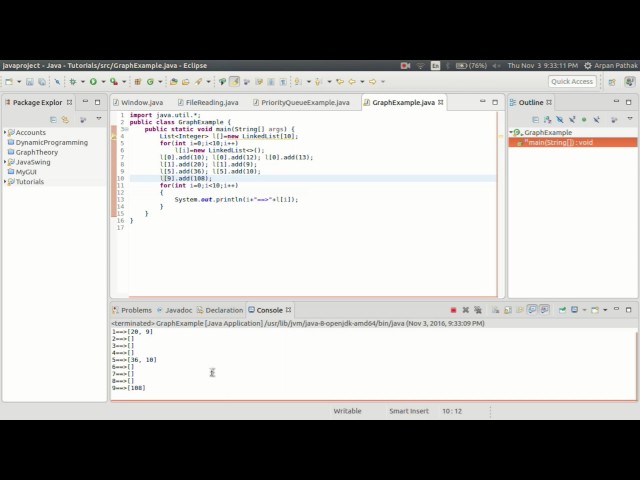The height and width of the screenshot is (480, 640).
Task: Click the battery 76% indicator
Action: coord(471,66)
